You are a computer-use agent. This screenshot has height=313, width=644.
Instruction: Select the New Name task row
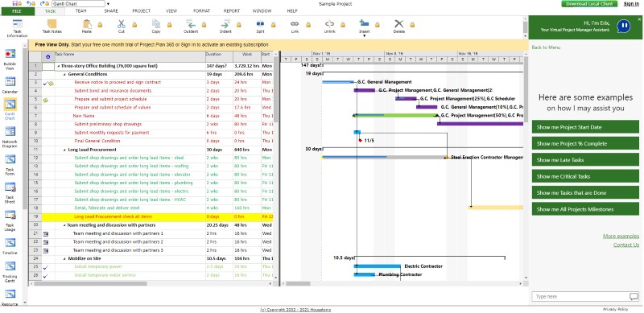pyautogui.click(x=151, y=116)
